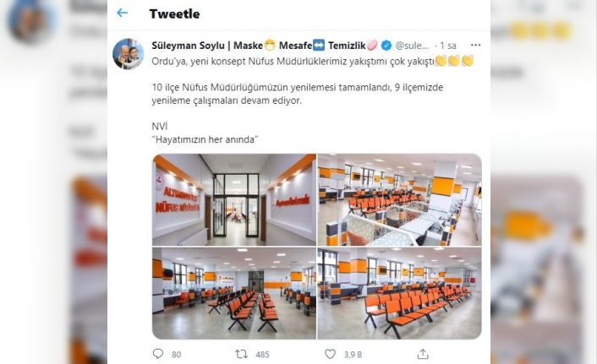Click the Tweetle page heading
Screen dimensions: 597x364
[x=174, y=14]
